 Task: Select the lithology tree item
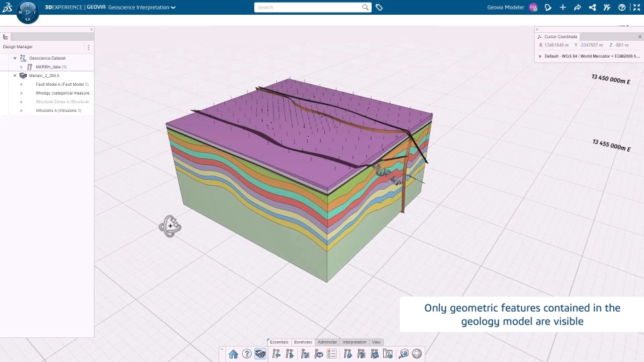pos(63,93)
